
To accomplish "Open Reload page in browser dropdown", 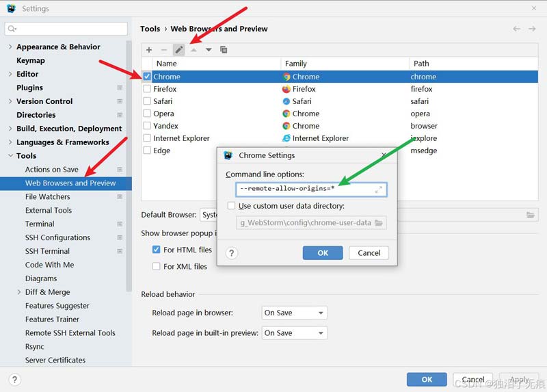I will coord(295,313).
